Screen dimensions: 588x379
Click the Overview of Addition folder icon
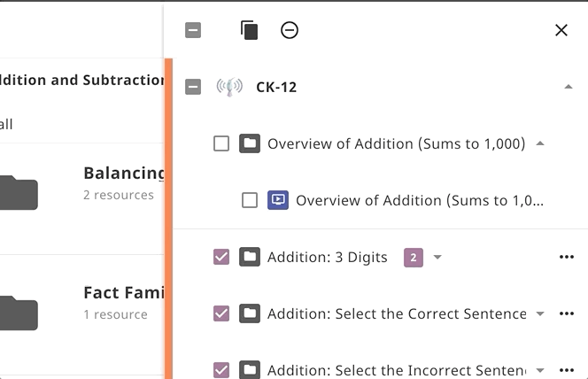coord(250,143)
